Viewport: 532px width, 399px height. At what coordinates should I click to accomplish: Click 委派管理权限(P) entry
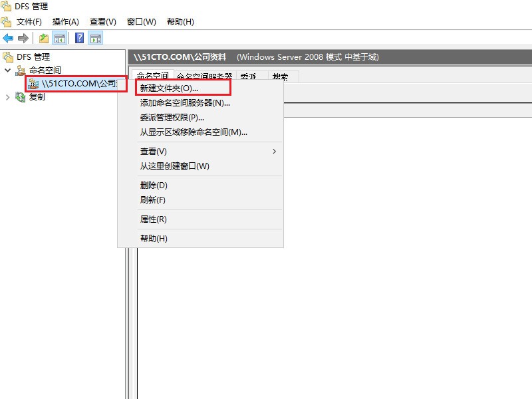(x=168, y=116)
